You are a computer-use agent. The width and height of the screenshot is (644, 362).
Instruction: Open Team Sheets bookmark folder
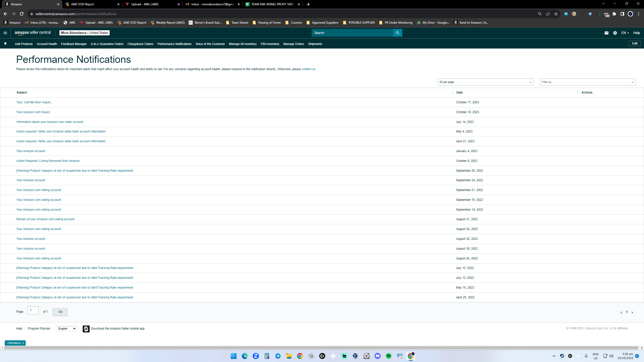tap(237, 23)
